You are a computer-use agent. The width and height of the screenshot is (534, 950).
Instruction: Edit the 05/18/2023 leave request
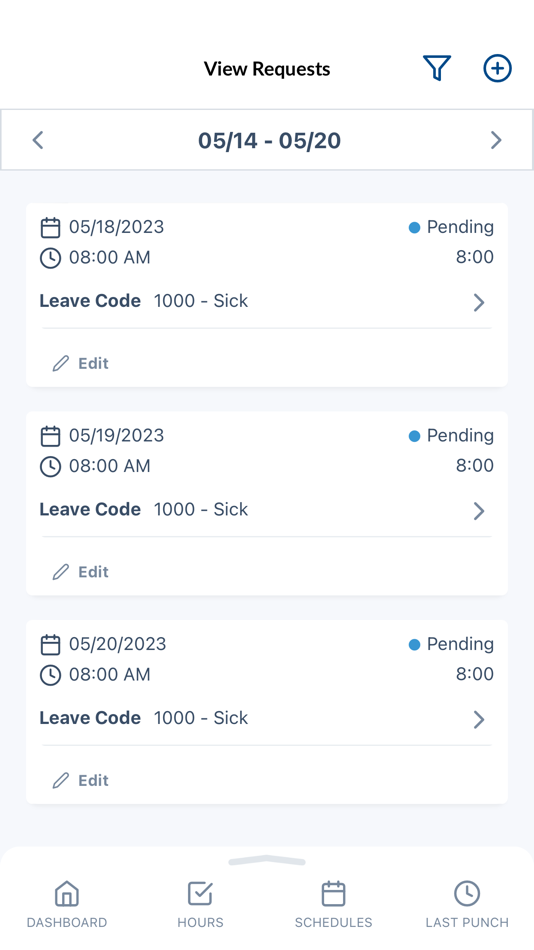(81, 363)
